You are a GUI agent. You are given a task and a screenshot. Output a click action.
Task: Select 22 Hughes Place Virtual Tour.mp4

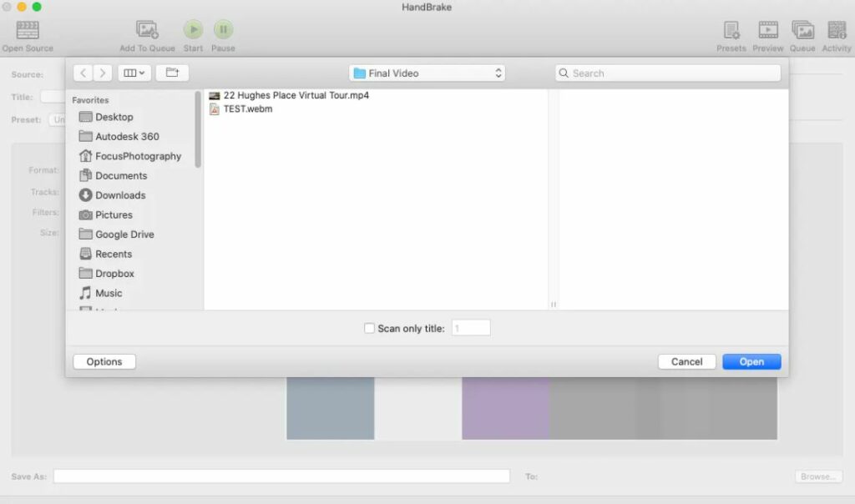[289, 95]
